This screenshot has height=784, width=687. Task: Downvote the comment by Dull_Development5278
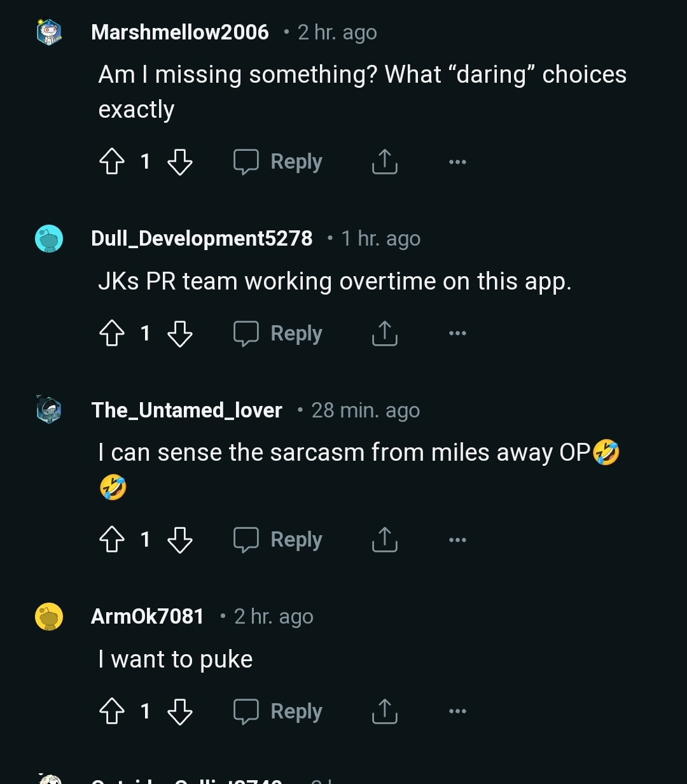coord(180,333)
